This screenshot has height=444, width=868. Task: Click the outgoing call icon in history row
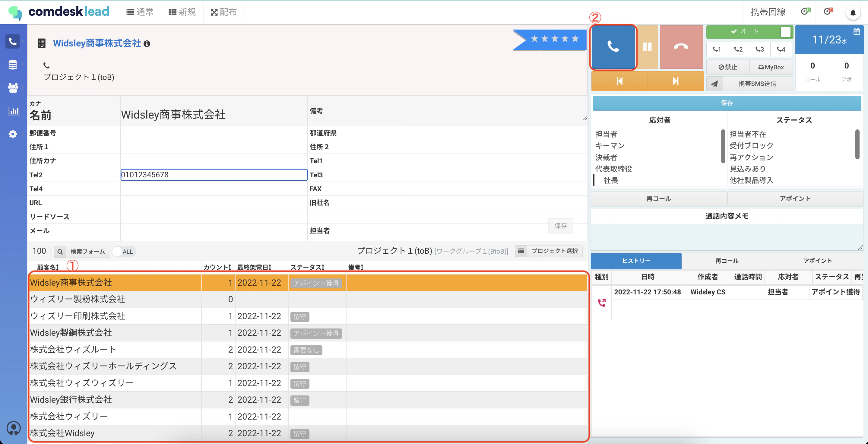pyautogui.click(x=601, y=303)
